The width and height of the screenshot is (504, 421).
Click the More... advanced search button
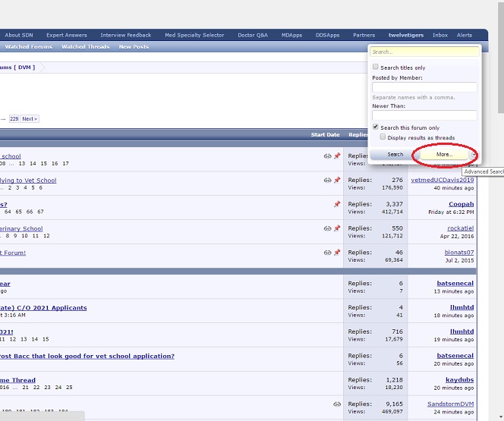pyautogui.click(x=444, y=154)
